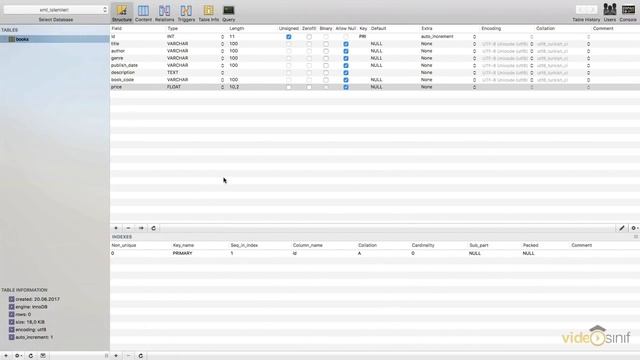640x360 pixels.
Task: Toggle Allow Null for description field
Action: click(346, 73)
